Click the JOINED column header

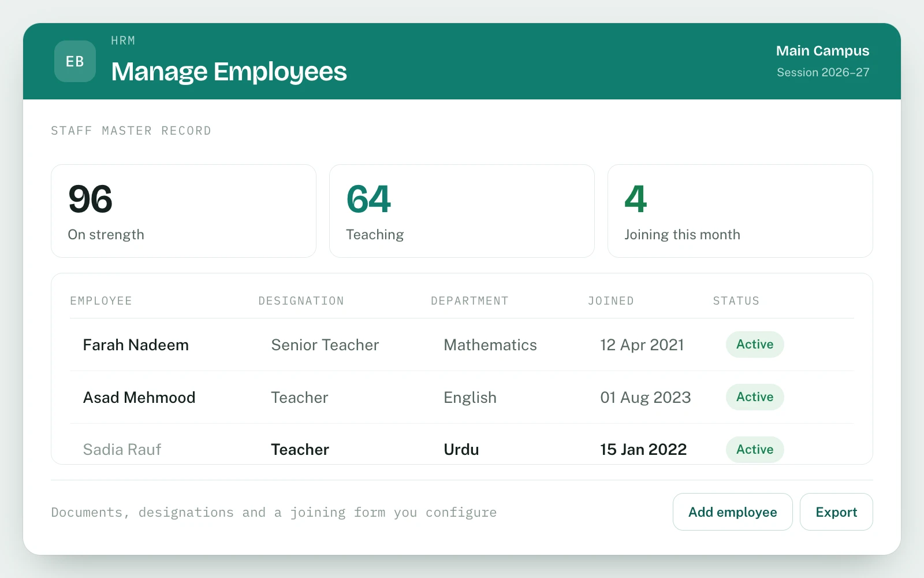click(610, 301)
